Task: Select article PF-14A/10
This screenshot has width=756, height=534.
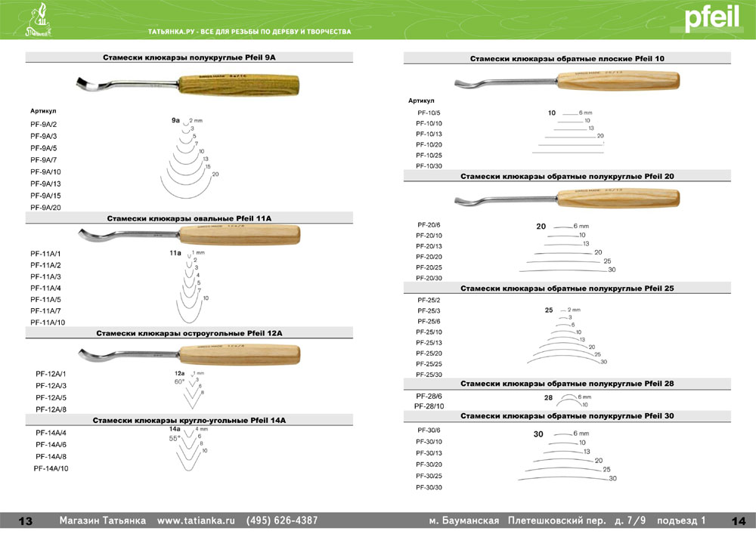Action: click(x=51, y=468)
